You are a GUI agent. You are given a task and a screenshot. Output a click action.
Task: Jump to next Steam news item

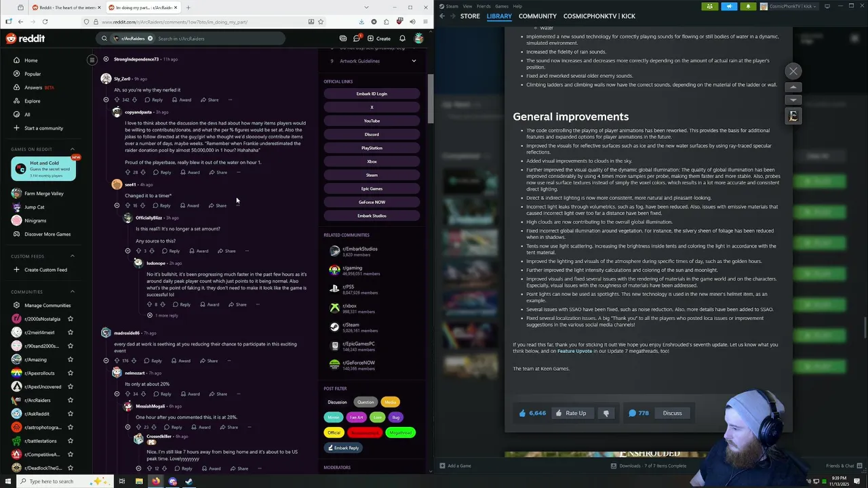793,100
